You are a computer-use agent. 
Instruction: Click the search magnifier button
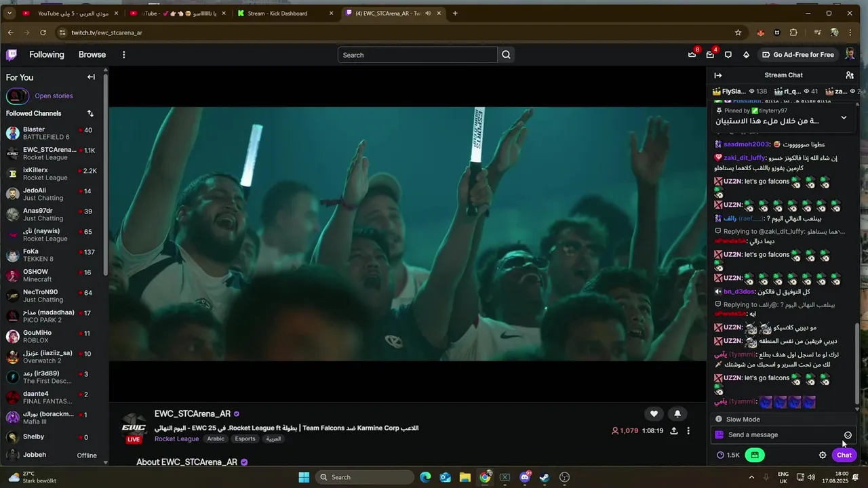point(506,55)
